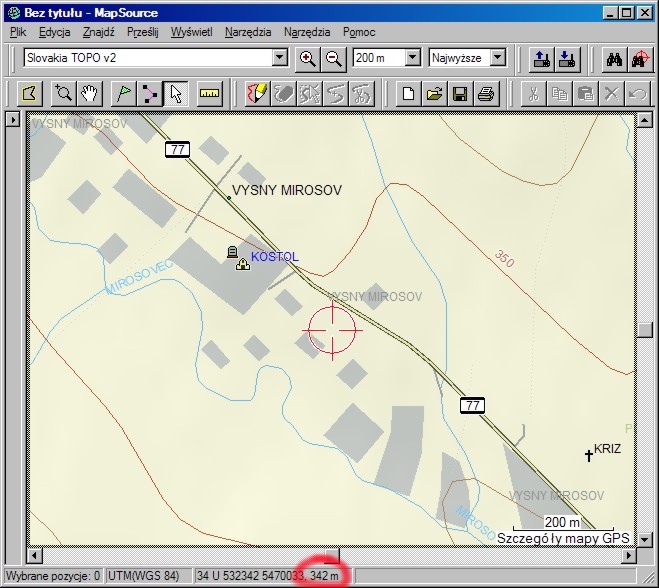The height and width of the screenshot is (588, 659).
Task: Click the Delete X icon
Action: (x=612, y=93)
